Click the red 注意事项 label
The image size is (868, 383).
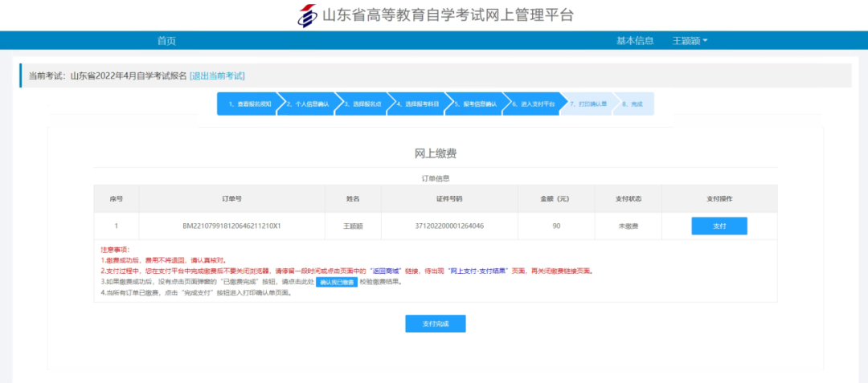pos(115,250)
